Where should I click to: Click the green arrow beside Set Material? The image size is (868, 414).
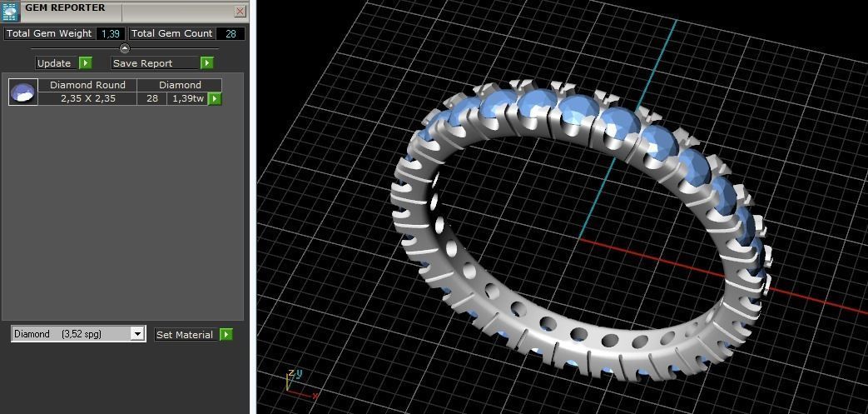tap(226, 334)
